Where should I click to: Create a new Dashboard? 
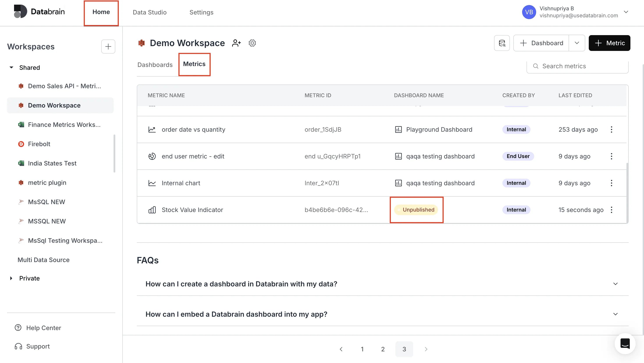541,43
